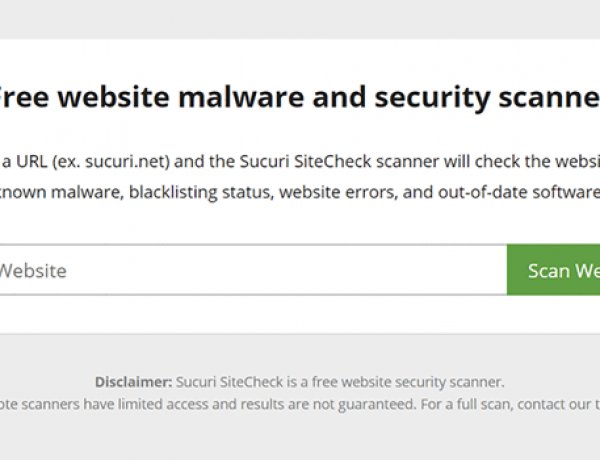Image resolution: width=600 pixels, height=460 pixels.
Task: Click the Website placeholder text
Action: tap(33, 270)
